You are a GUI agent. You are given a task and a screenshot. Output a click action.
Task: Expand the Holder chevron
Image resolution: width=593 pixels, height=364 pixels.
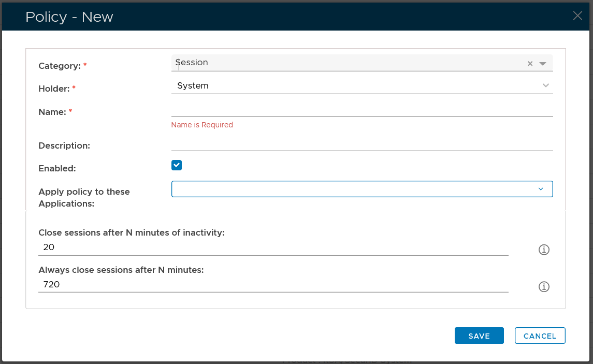point(545,85)
